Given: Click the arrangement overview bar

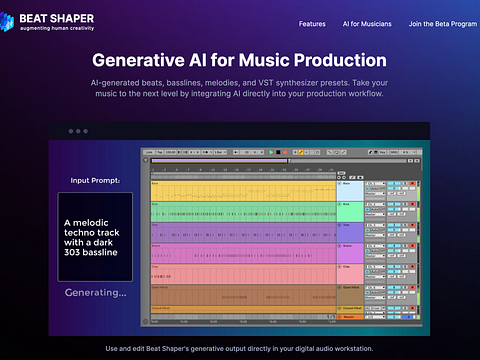Looking at the screenshot, I should (279, 161).
